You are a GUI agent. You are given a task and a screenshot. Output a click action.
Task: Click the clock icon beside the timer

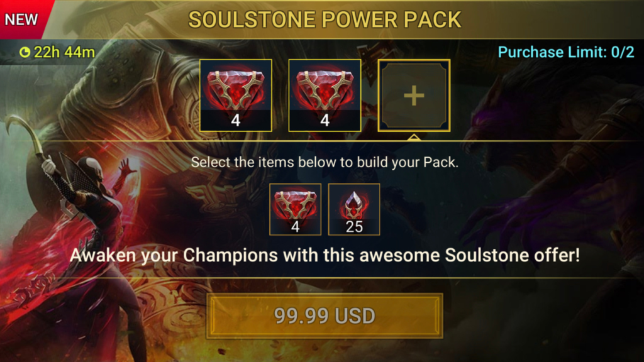pos(25,52)
